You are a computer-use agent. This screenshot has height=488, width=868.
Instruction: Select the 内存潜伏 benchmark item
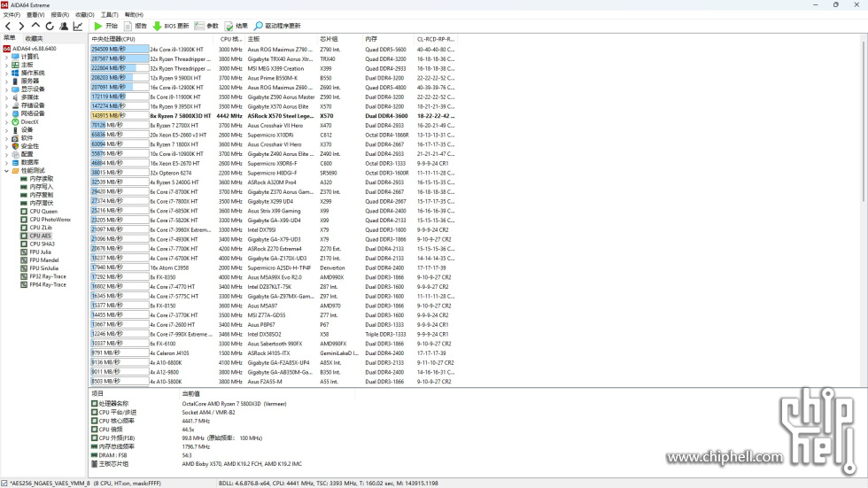(x=42, y=203)
